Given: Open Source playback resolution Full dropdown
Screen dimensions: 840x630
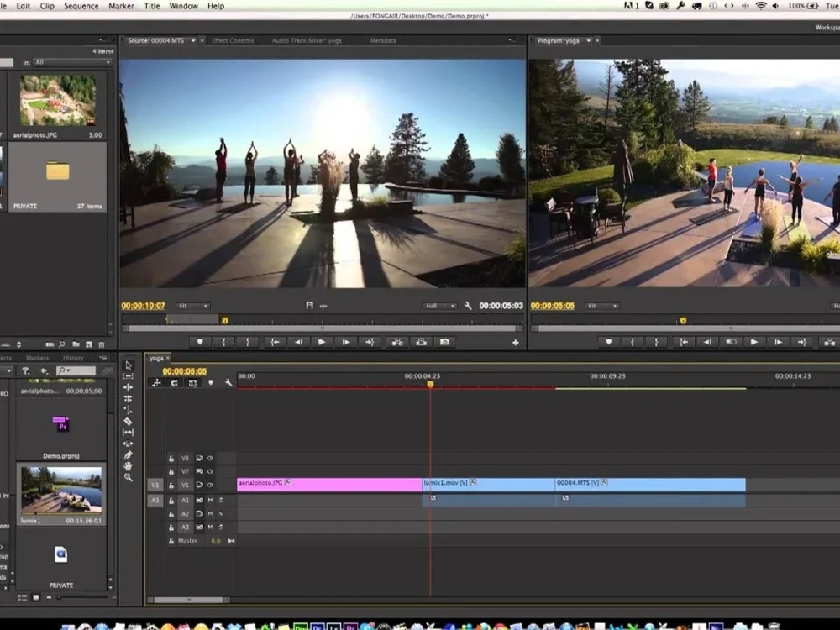Looking at the screenshot, I should coord(440,306).
